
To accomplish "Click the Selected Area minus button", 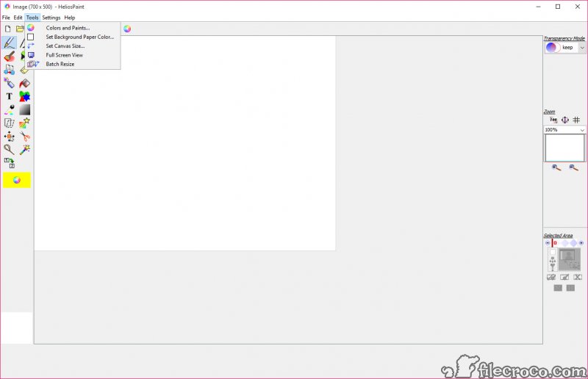I will [548, 243].
